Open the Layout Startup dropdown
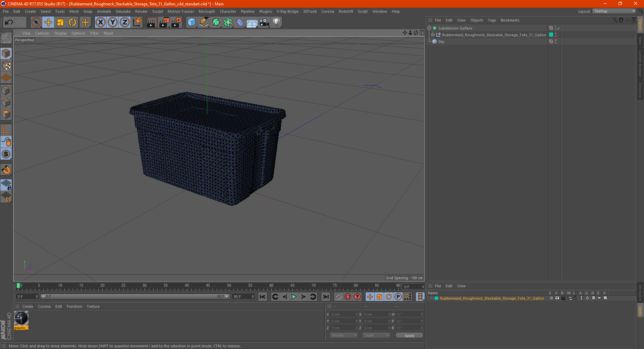Screen dimensions: 644x349 pos(614,11)
